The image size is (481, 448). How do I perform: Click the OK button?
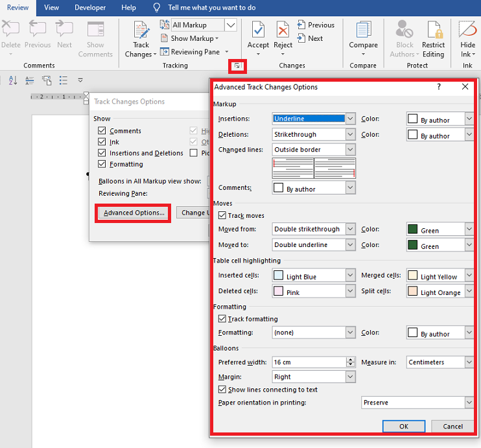[x=404, y=426]
